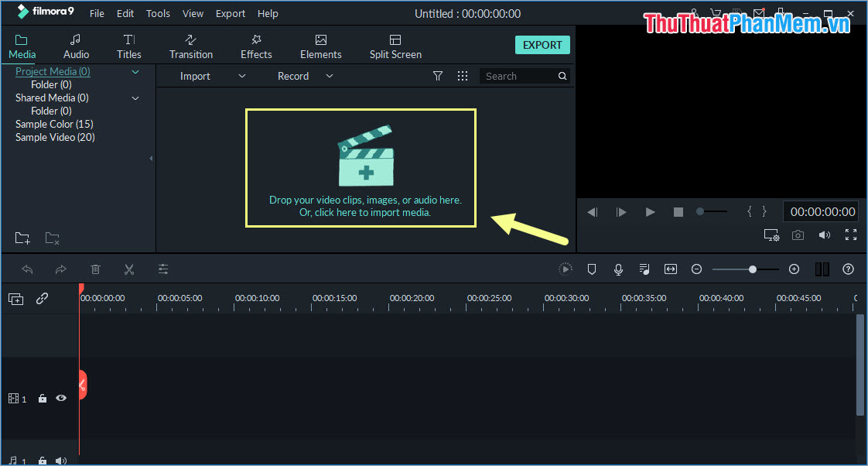Collapse the Project Media section chevron

point(135,71)
